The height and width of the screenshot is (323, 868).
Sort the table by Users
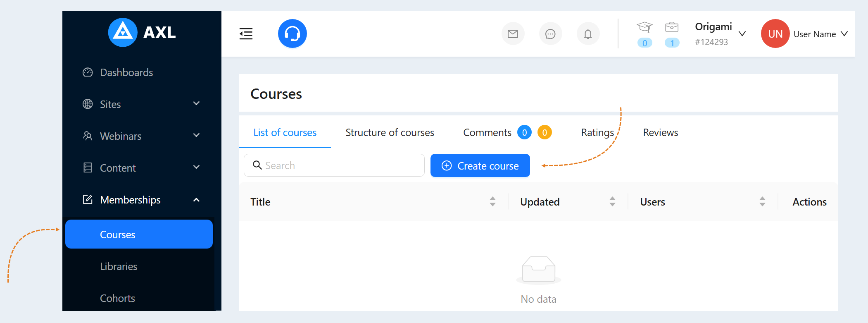pyautogui.click(x=762, y=201)
